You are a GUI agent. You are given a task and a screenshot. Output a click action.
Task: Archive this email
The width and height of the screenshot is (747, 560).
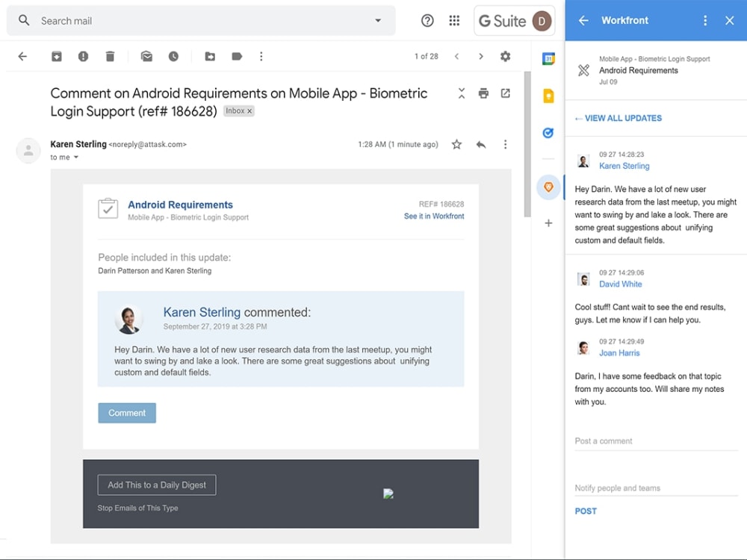pyautogui.click(x=56, y=56)
